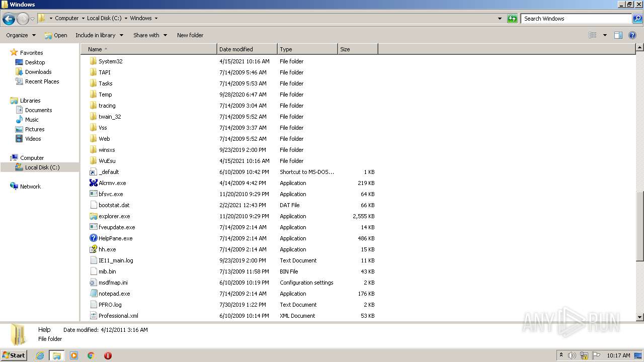This screenshot has width=644, height=362.
Task: Open Windows Media Player from taskbar
Action: pos(74,355)
